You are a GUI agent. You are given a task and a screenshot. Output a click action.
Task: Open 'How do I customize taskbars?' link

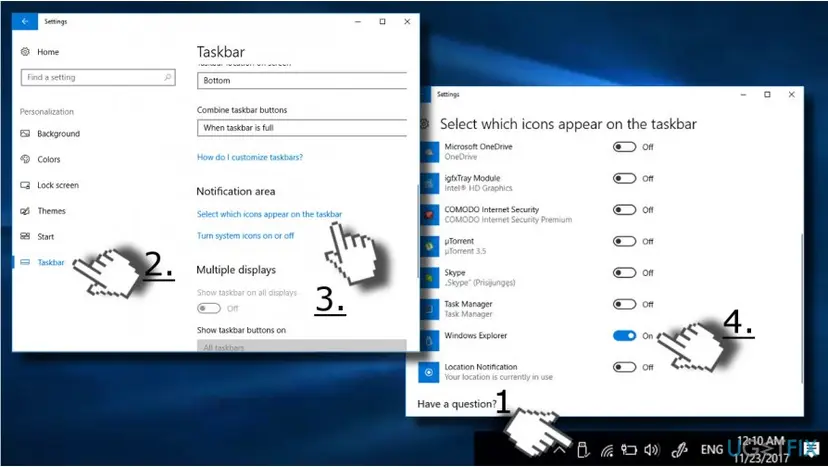pos(250,157)
